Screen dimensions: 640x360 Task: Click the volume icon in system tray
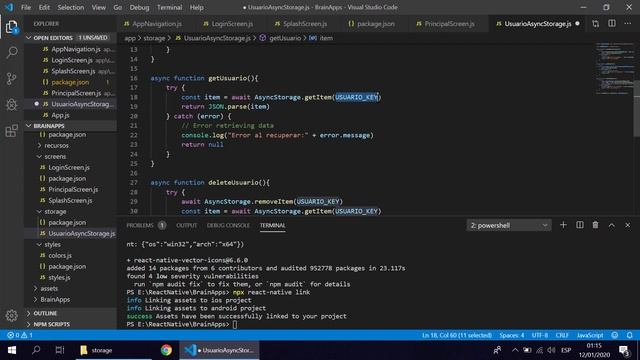551,350
